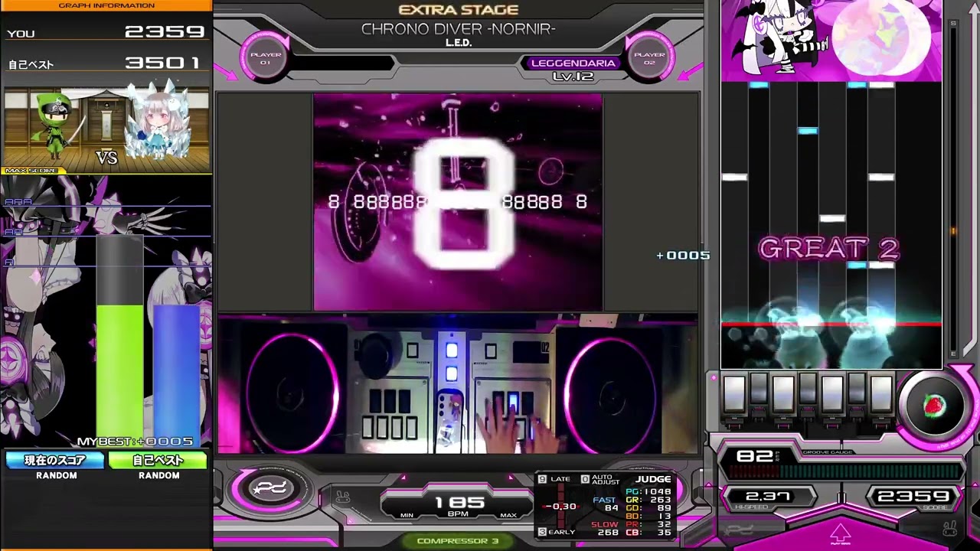Click RANDOM under 現在のスコア

pos(57,475)
